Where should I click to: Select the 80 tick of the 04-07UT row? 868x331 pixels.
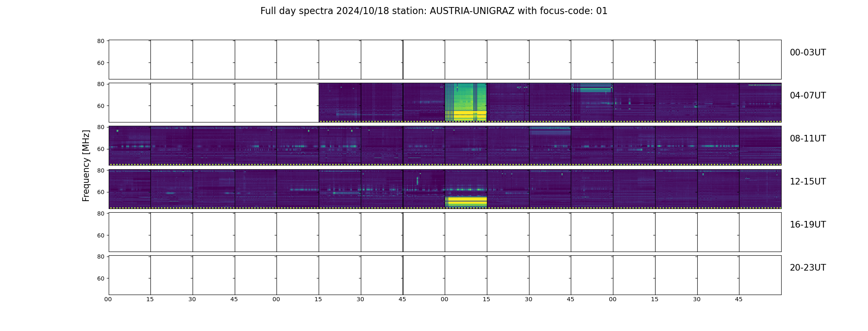100,84
